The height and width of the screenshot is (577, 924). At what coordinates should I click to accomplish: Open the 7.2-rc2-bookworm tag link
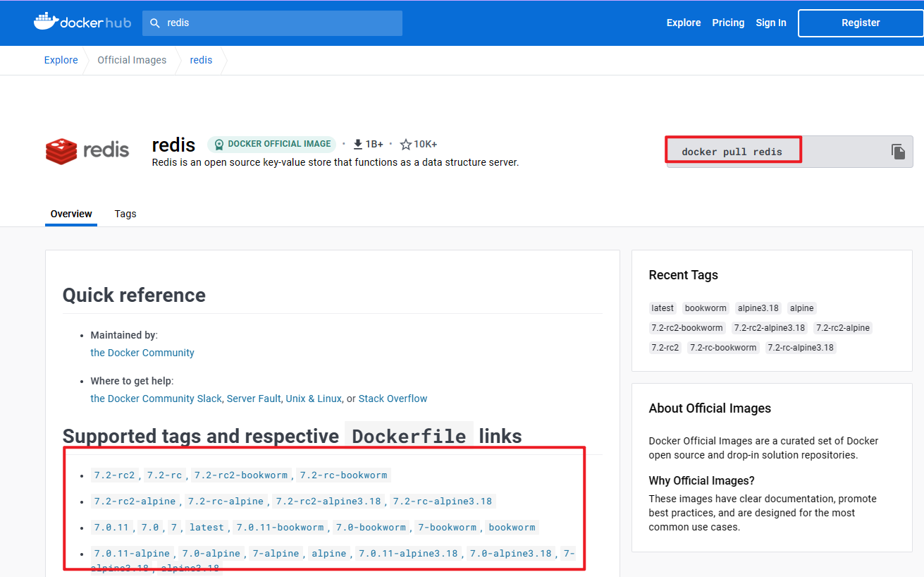241,475
